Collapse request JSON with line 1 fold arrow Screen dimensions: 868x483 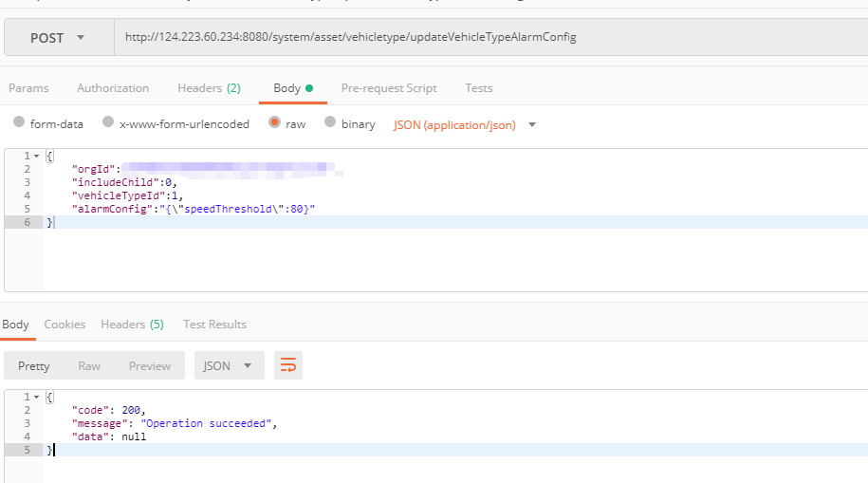point(36,156)
